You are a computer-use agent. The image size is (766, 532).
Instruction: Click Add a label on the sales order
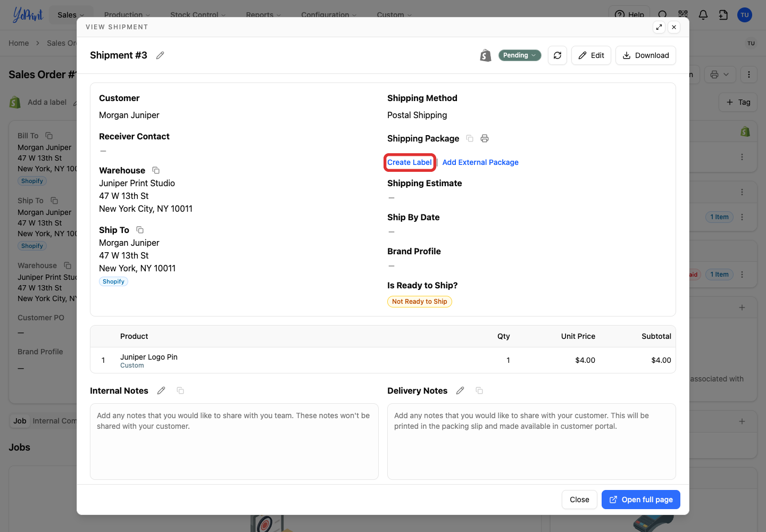tap(47, 102)
